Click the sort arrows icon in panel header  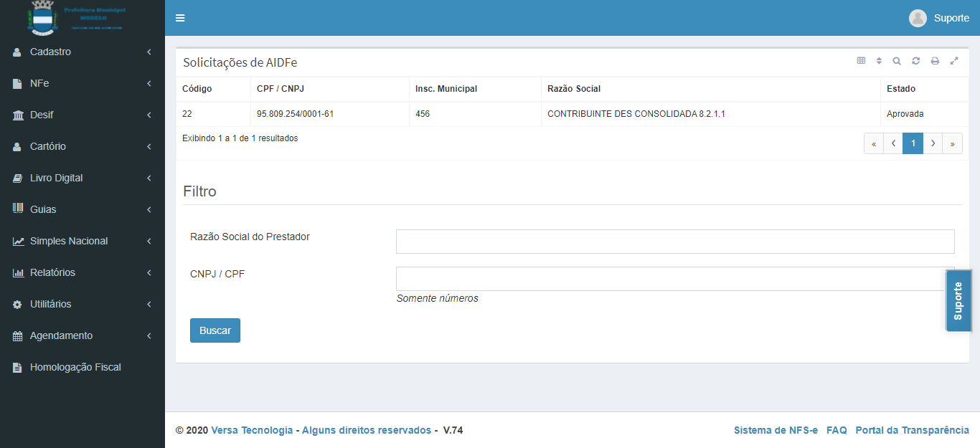tap(879, 61)
